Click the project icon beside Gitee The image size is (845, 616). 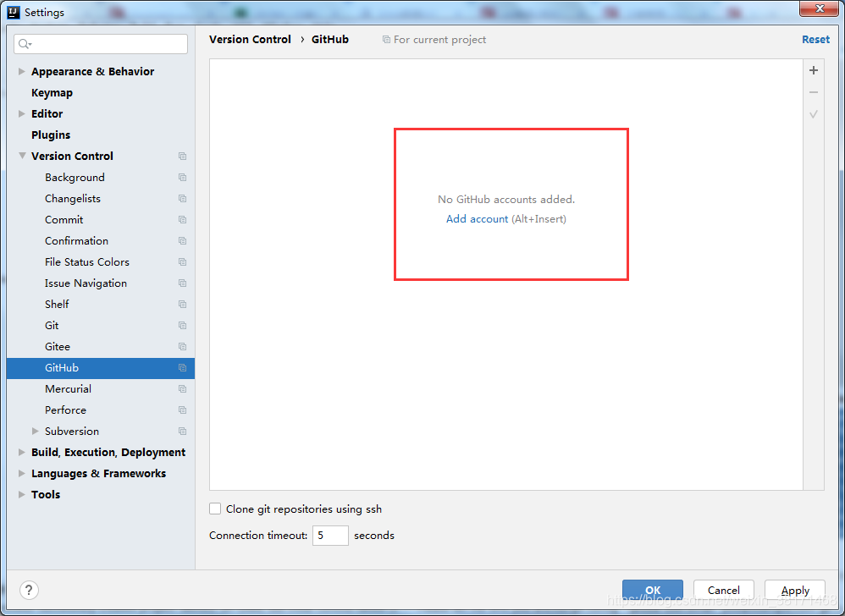coord(182,346)
